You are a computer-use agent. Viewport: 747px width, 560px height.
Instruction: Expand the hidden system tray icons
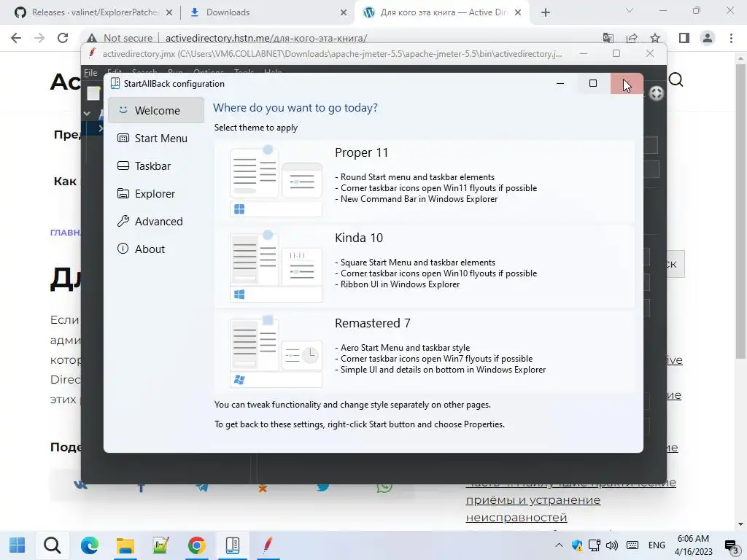[559, 545]
